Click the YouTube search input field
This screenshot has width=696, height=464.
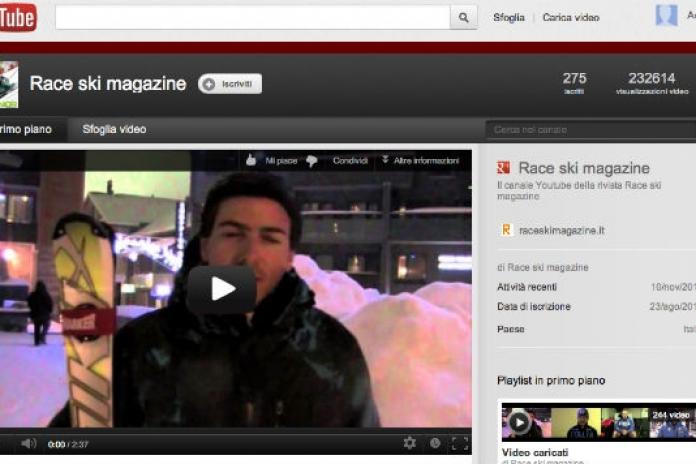[x=252, y=17]
